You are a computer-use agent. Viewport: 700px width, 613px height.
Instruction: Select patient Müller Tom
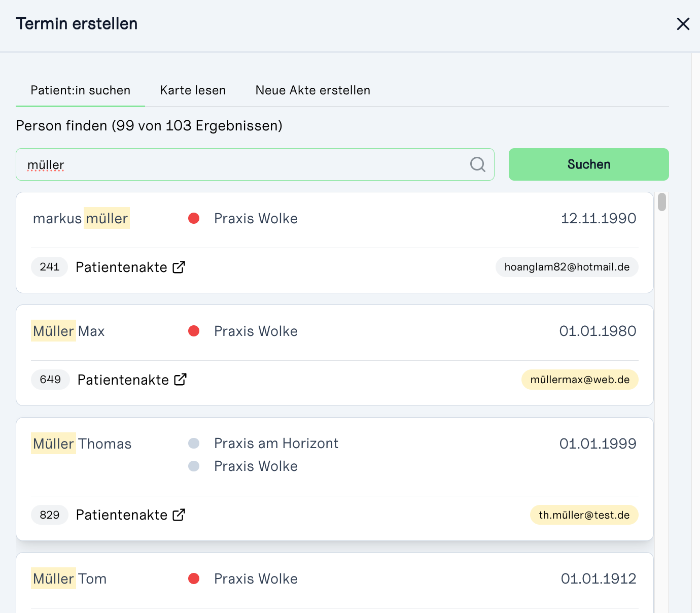pos(335,583)
